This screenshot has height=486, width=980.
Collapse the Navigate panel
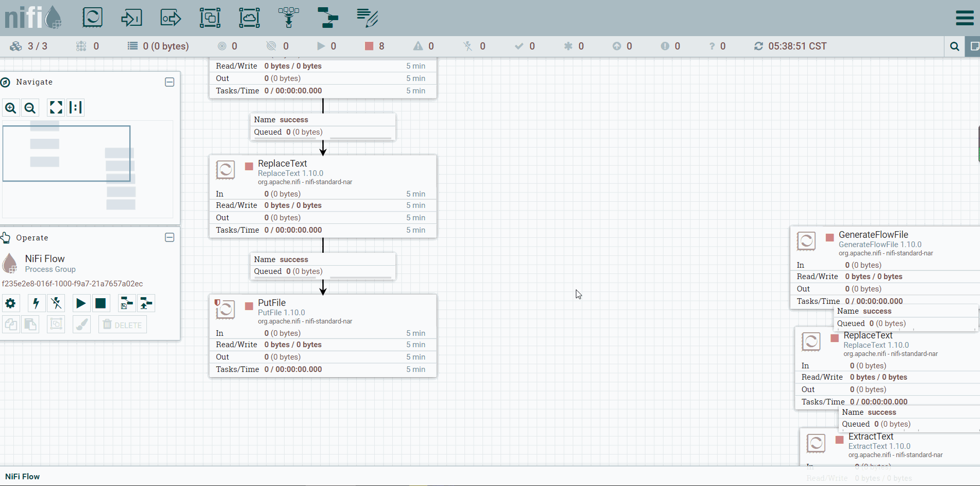[x=169, y=82]
